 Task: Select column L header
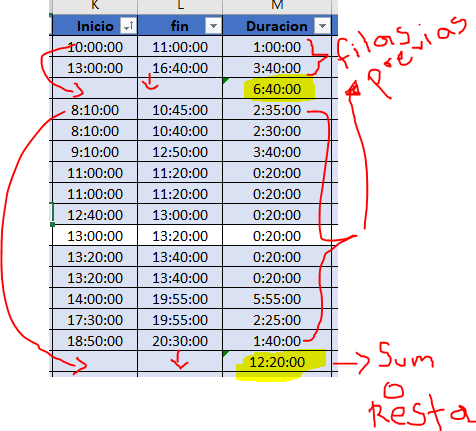click(x=180, y=5)
